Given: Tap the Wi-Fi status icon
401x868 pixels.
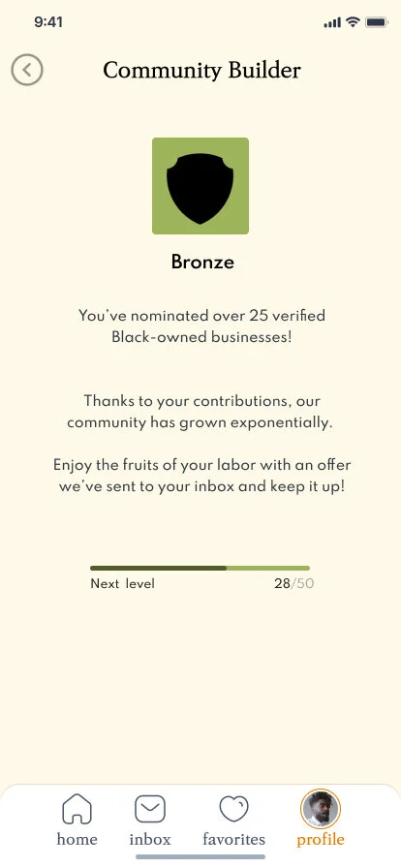Looking at the screenshot, I should (x=353, y=22).
